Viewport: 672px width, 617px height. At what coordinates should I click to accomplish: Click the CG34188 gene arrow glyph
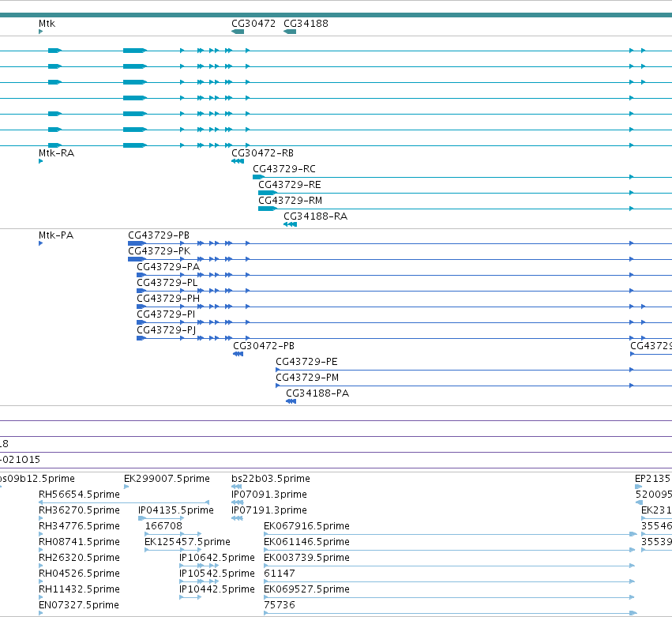point(290,32)
